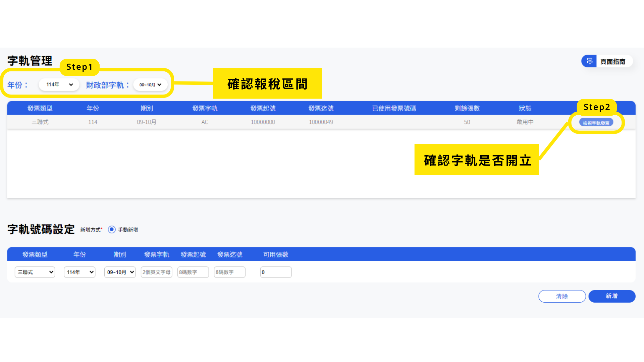Click the 剩餘張數 column header

(x=467, y=108)
